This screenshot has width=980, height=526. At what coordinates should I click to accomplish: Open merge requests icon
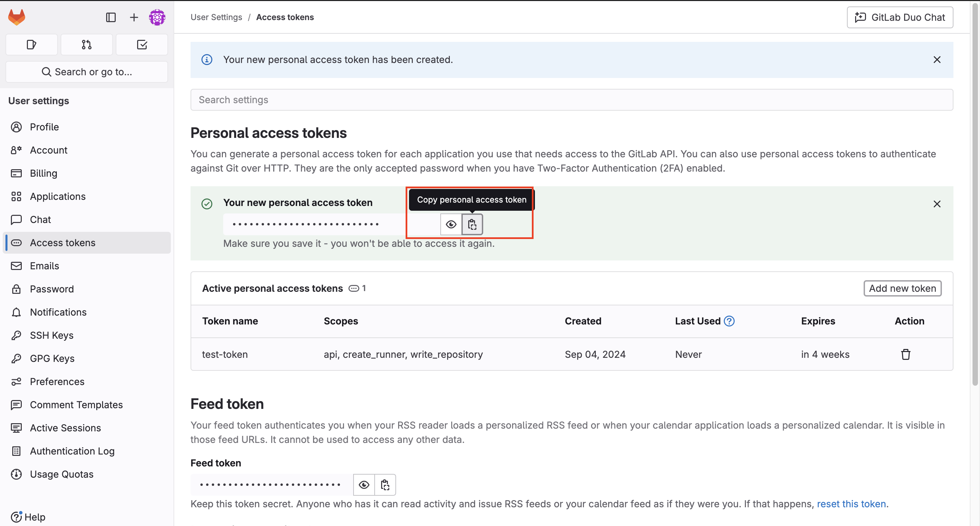pyautogui.click(x=87, y=45)
